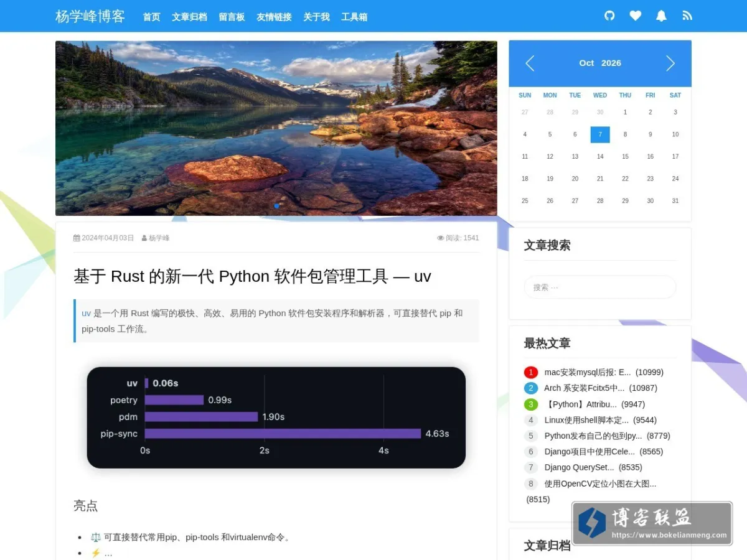Click the 阅读: 1541 view count
This screenshot has height=560, width=747.
(x=458, y=238)
